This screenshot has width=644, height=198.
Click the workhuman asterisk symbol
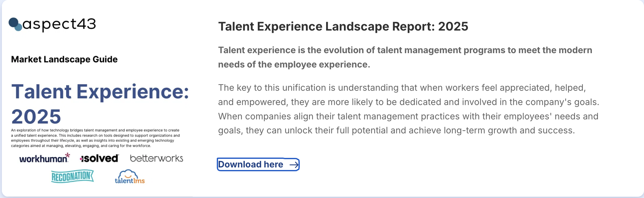click(x=67, y=155)
